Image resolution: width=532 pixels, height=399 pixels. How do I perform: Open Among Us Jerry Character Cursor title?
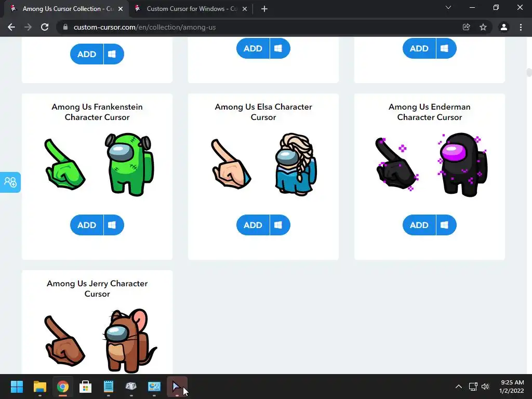pos(97,288)
